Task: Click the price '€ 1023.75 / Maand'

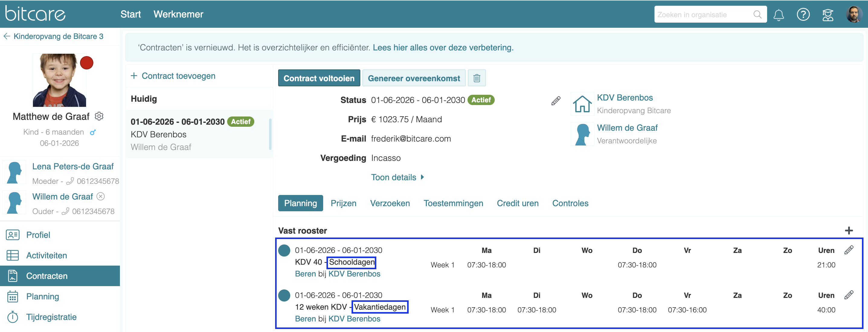Action: 407,120
